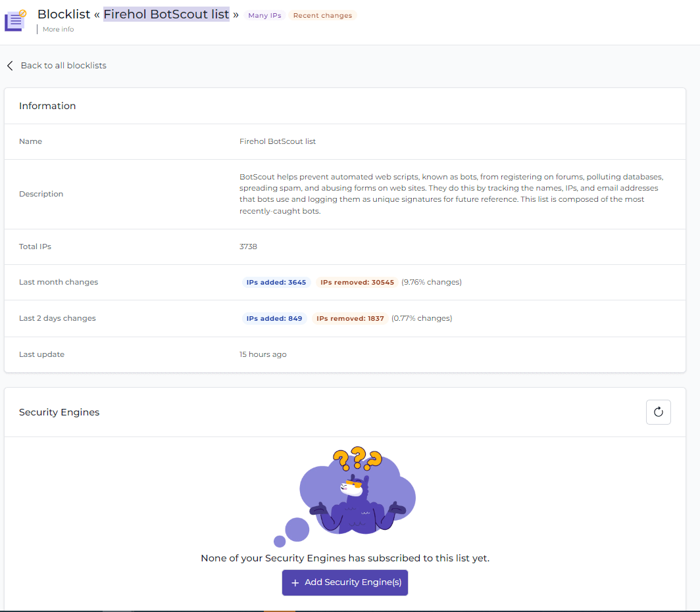Select the Recent changes tag
The height and width of the screenshot is (612, 700).
point(322,15)
